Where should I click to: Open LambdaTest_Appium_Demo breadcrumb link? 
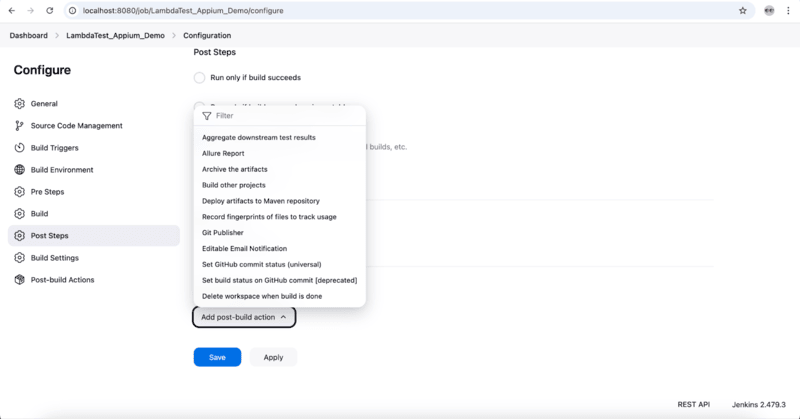click(x=115, y=36)
